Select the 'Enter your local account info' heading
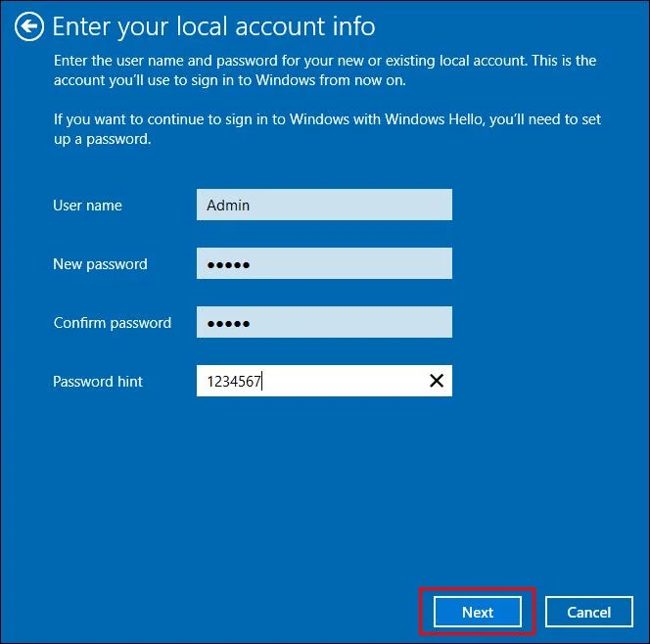The height and width of the screenshot is (644, 650). (214, 27)
